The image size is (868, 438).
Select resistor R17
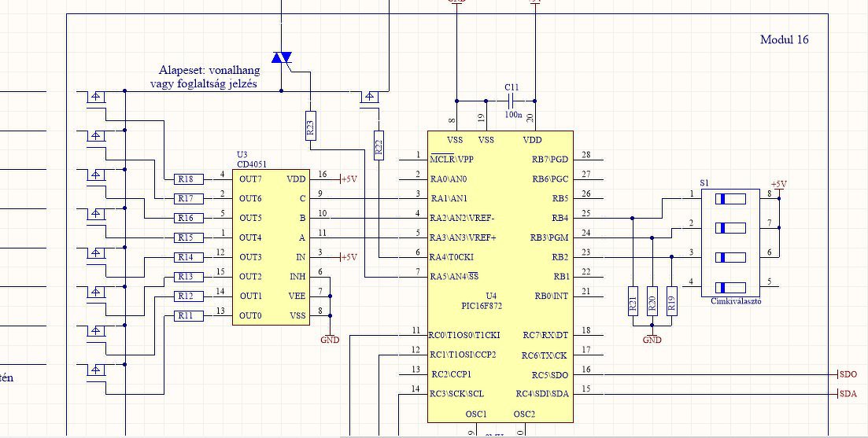coord(189,198)
